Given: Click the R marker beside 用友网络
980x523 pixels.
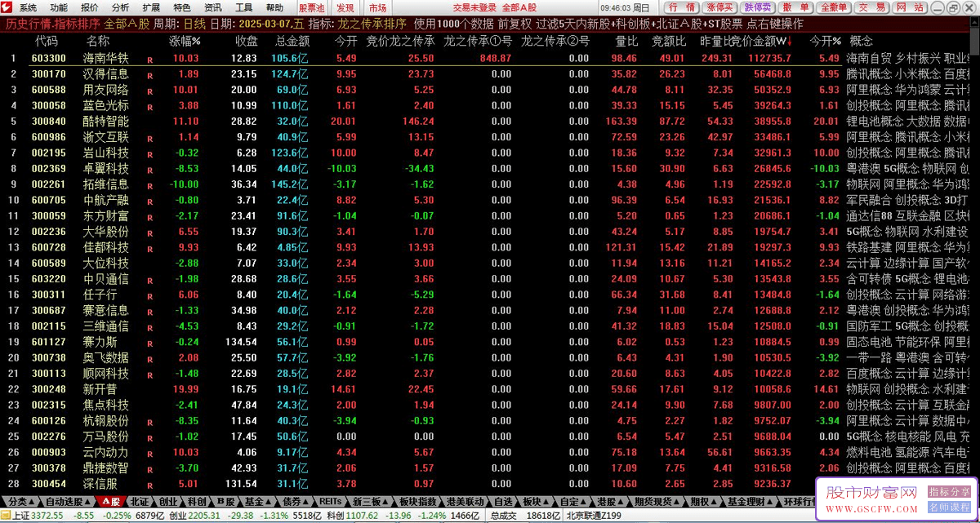Looking at the screenshot, I should pyautogui.click(x=150, y=91).
